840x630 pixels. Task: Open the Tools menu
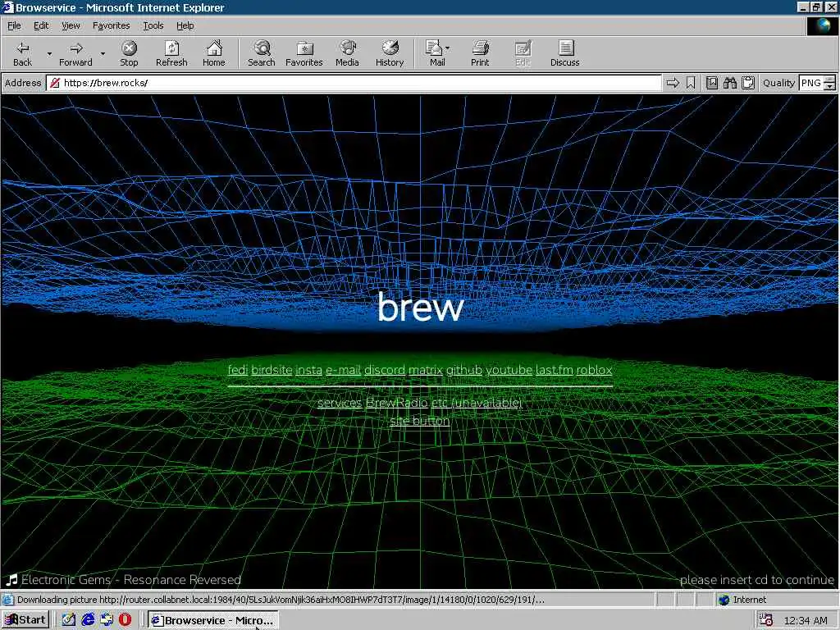[x=153, y=25]
